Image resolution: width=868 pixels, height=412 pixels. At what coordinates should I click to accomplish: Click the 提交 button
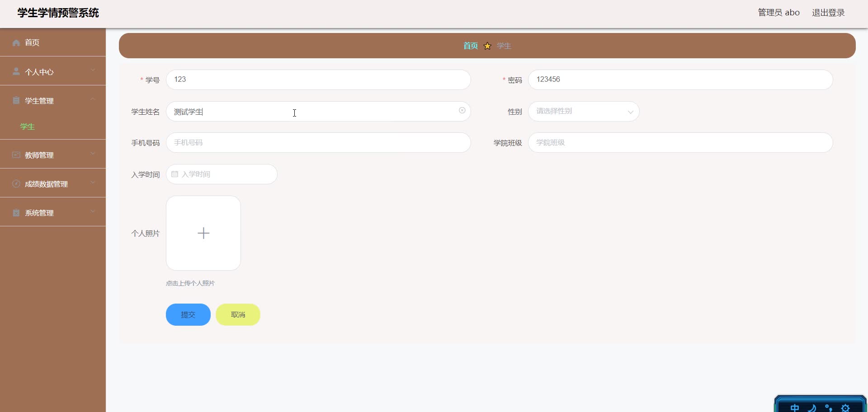tap(188, 314)
